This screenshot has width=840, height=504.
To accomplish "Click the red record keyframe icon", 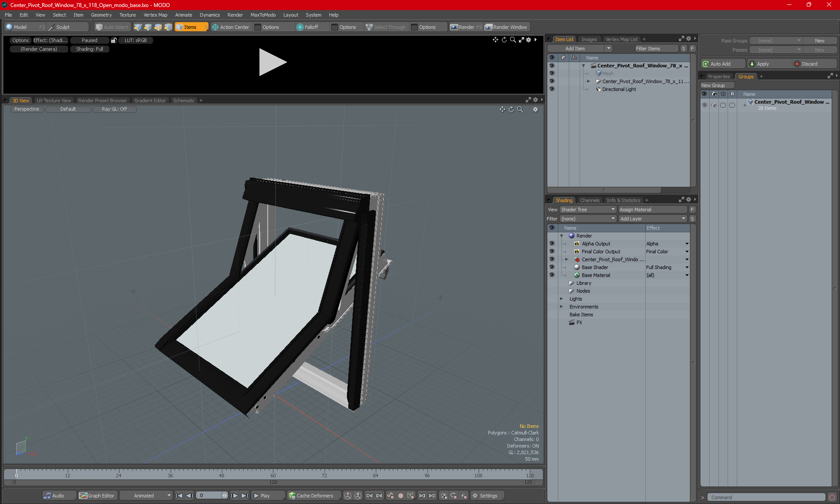I will coord(400,496).
